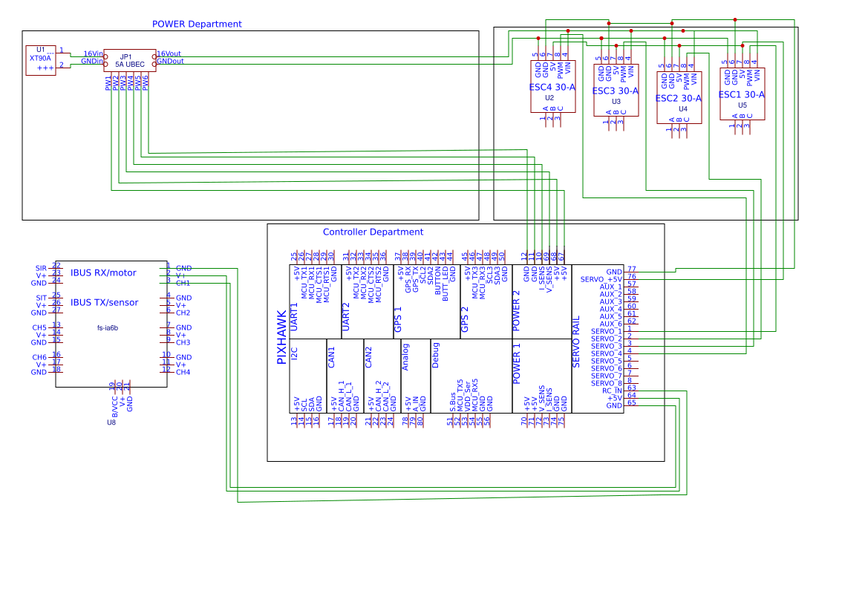Screen dimensions: 868x614
Task: Select the Controller Department title text
Action: pos(373,232)
